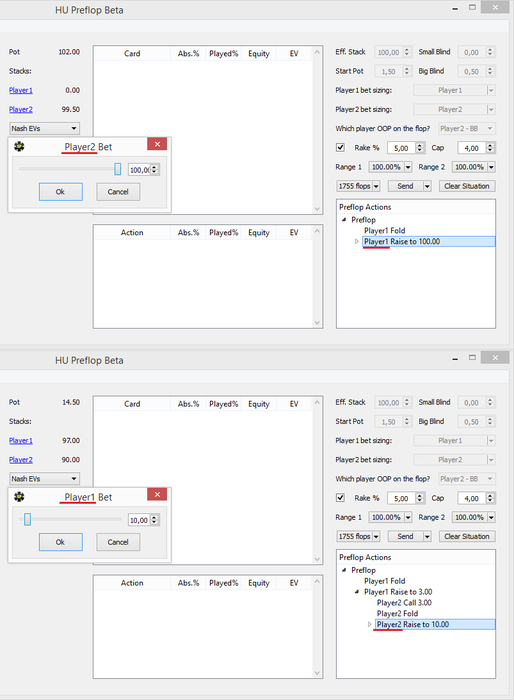Click Played% header in lower action table

[223, 583]
